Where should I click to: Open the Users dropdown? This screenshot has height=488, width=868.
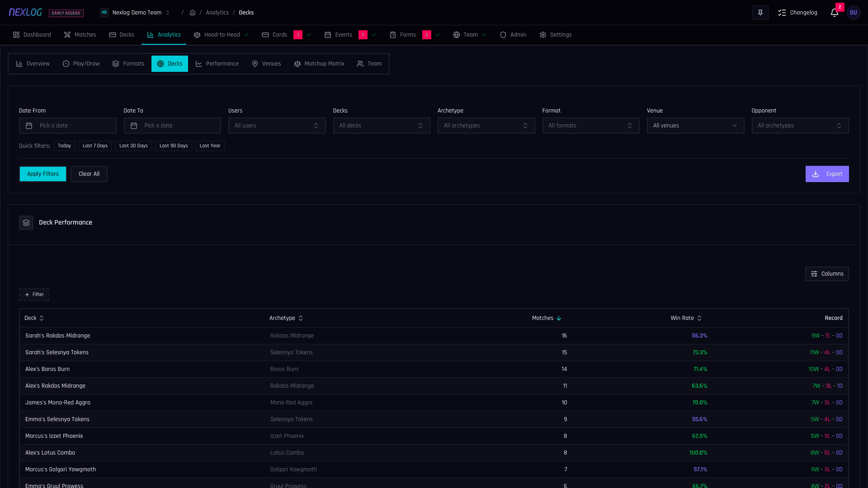coord(277,126)
